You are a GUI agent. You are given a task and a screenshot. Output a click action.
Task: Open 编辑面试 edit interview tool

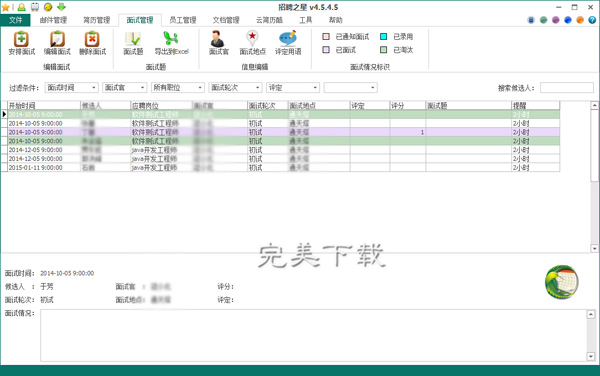pos(57,39)
